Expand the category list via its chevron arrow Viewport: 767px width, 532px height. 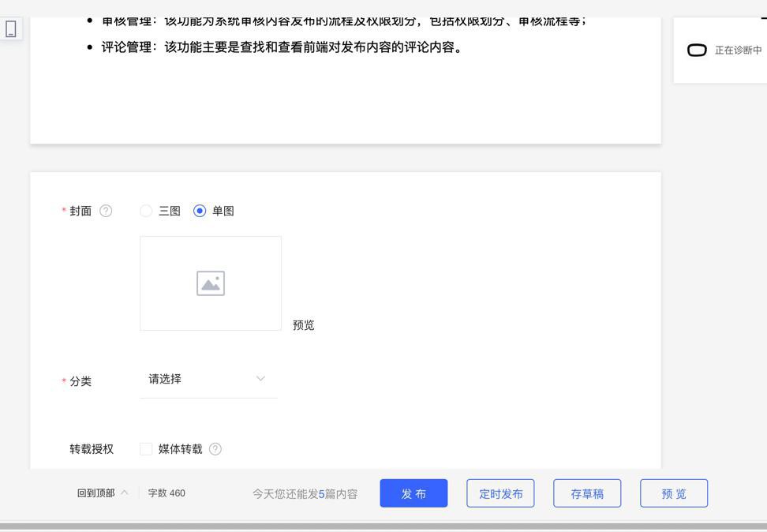[261, 379]
